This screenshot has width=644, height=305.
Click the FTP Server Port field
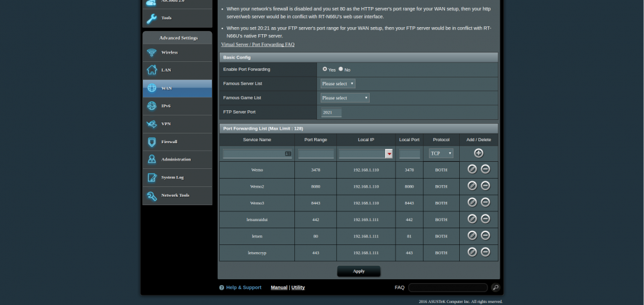(x=331, y=112)
